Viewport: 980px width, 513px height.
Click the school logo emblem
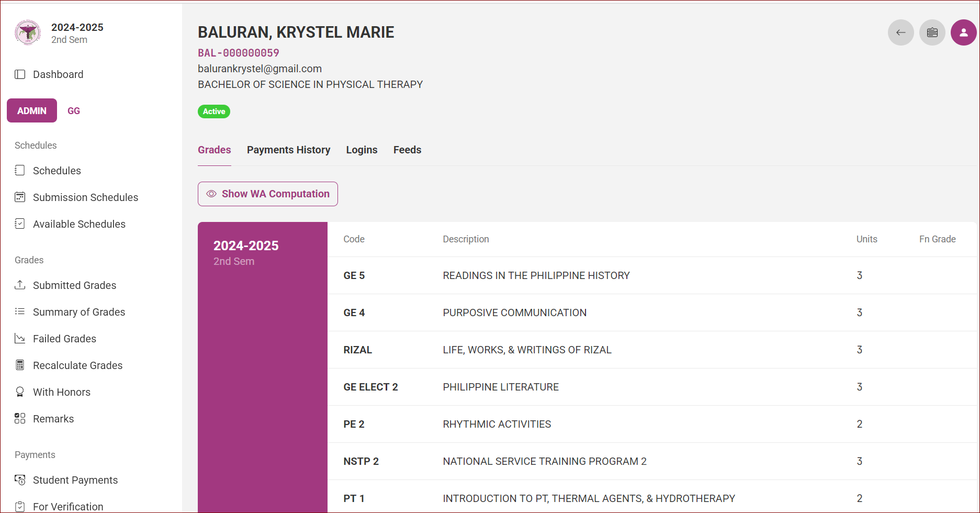click(x=28, y=32)
